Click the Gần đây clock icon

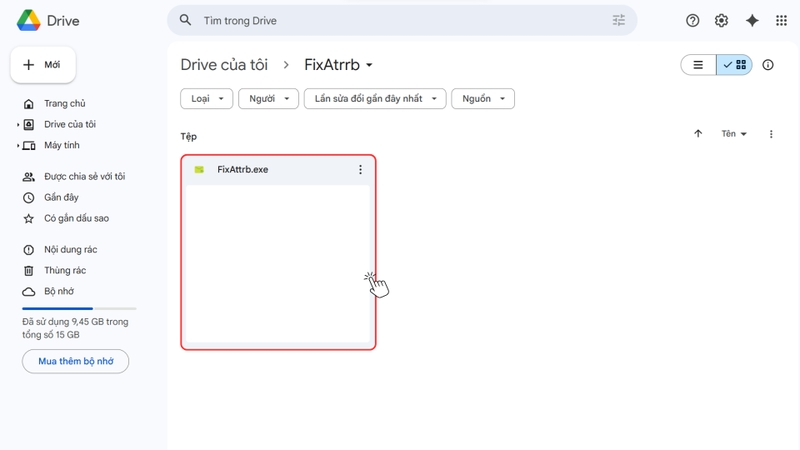coord(29,197)
